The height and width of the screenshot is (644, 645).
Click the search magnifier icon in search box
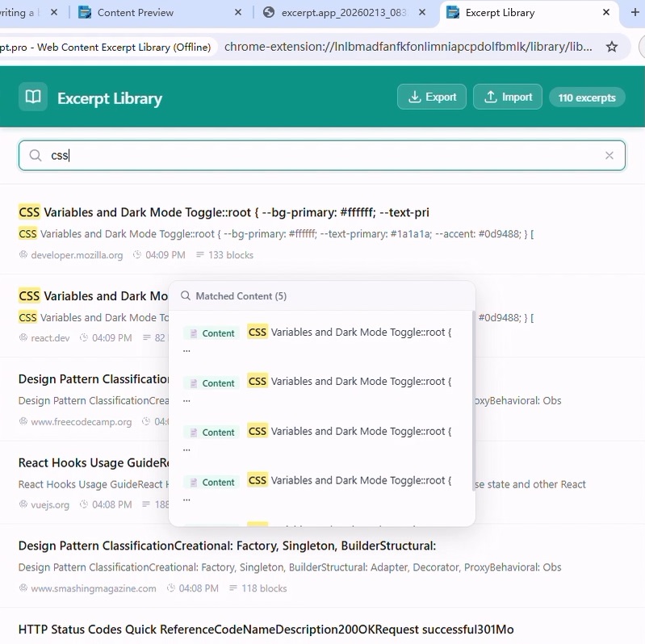tap(36, 156)
